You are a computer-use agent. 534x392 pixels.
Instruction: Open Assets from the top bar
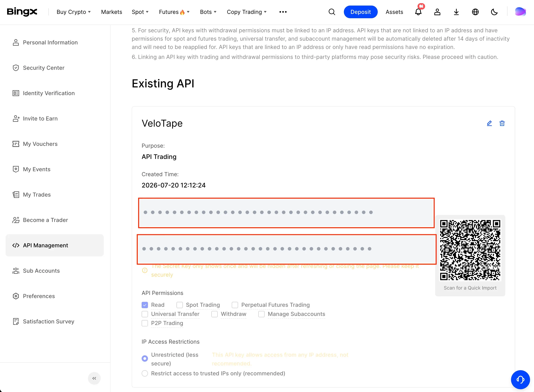(x=394, y=12)
